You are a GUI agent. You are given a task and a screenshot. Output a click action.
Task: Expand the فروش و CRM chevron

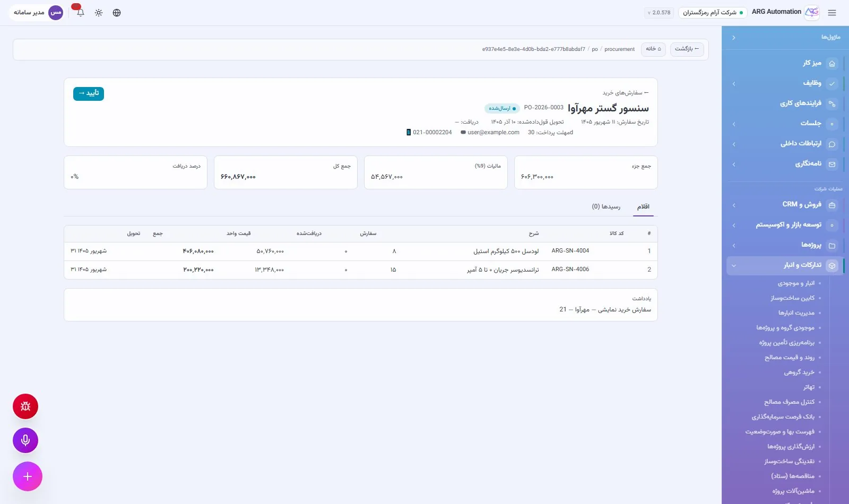734,205
